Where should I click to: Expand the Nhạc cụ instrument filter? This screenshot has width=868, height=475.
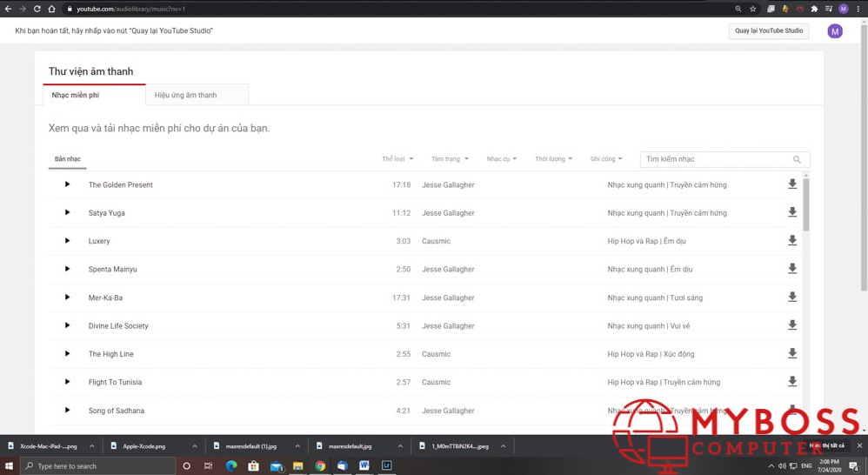(x=501, y=159)
